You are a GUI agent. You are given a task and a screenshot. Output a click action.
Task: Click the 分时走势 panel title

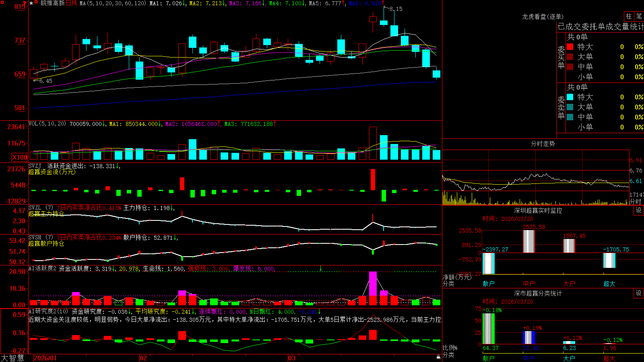click(x=543, y=144)
